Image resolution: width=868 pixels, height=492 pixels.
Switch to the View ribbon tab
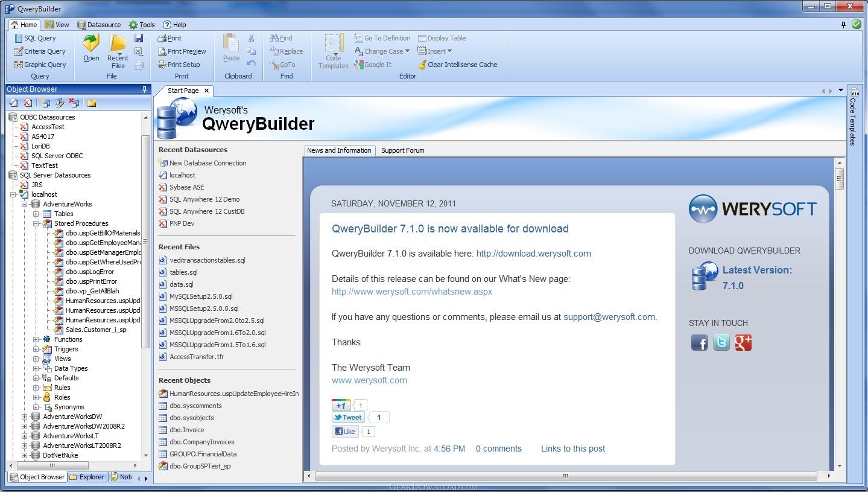click(x=57, y=25)
